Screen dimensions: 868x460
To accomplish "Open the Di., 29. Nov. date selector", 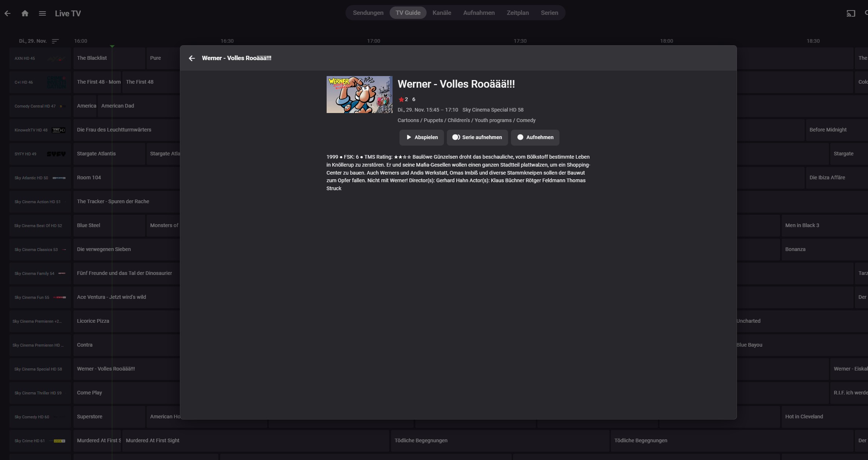I will pos(33,41).
